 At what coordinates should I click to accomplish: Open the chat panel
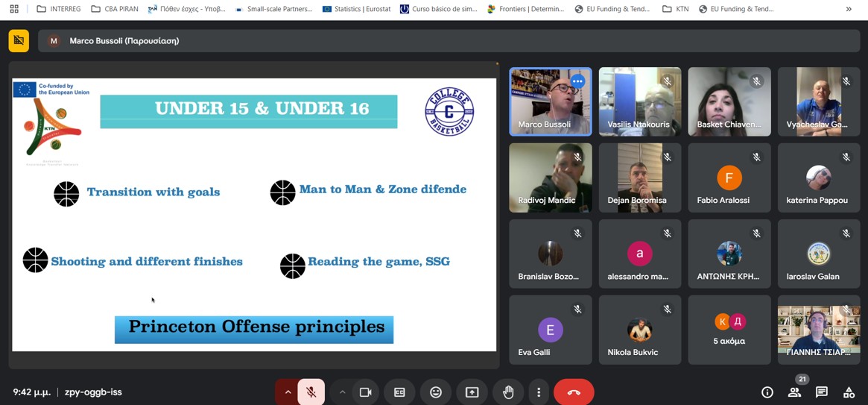(821, 392)
